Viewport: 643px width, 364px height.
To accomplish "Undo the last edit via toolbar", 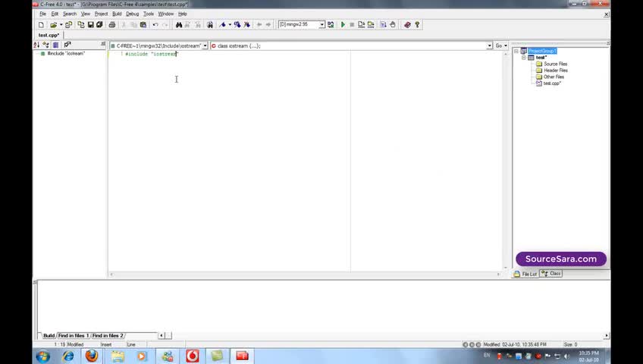I will tap(155, 24).
